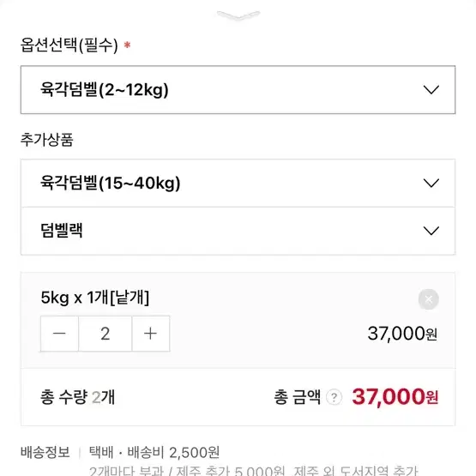Click the 배송정보 label
This screenshot has width=476, height=476.
[x=45, y=452]
